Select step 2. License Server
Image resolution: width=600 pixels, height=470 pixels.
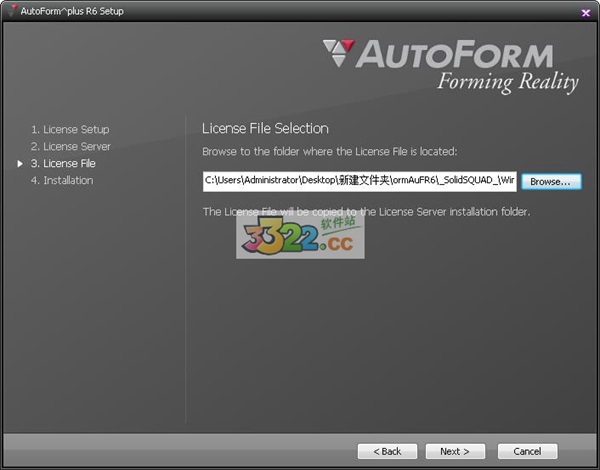pyautogui.click(x=71, y=146)
